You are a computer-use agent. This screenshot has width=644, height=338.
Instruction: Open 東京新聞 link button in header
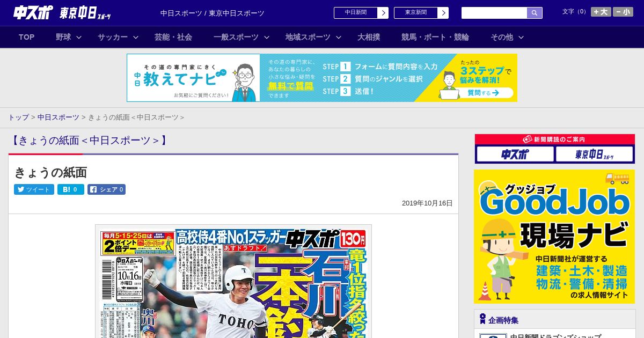click(421, 13)
